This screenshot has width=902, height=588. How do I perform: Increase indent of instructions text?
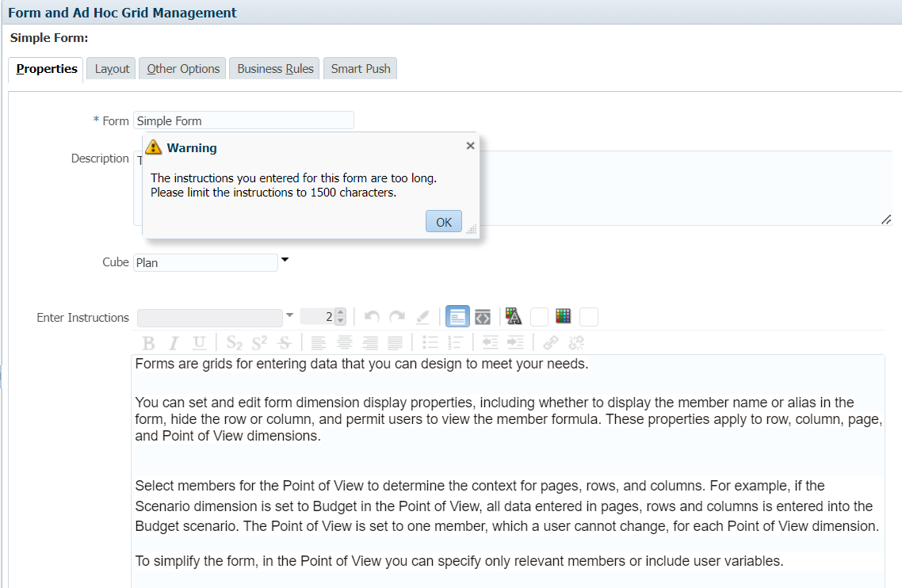click(x=514, y=342)
